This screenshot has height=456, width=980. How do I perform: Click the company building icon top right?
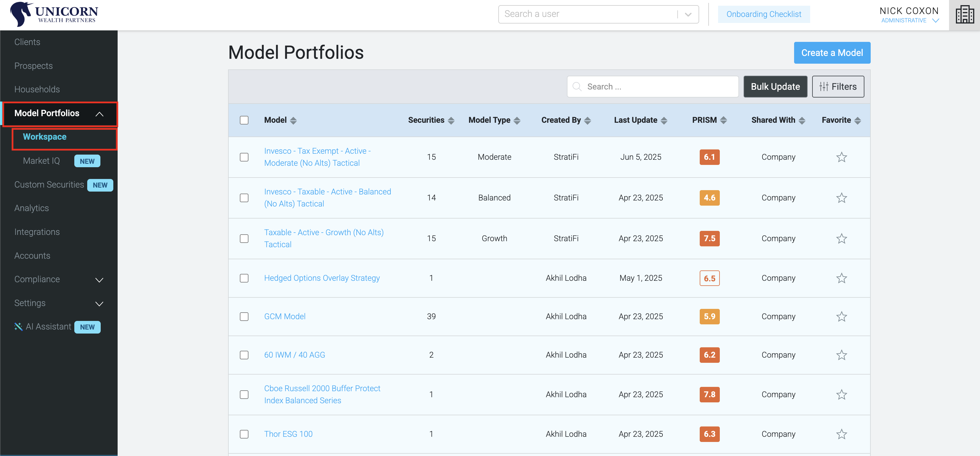click(x=965, y=15)
